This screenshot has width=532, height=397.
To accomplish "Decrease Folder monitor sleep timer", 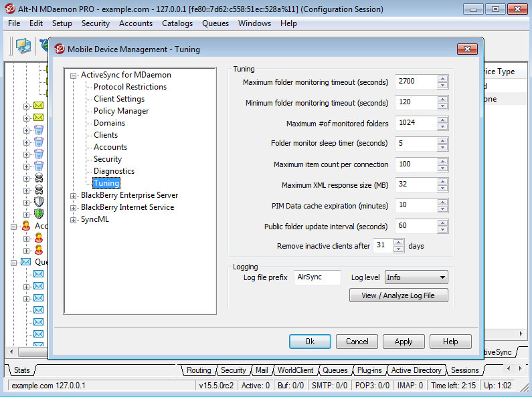I will click(x=442, y=147).
